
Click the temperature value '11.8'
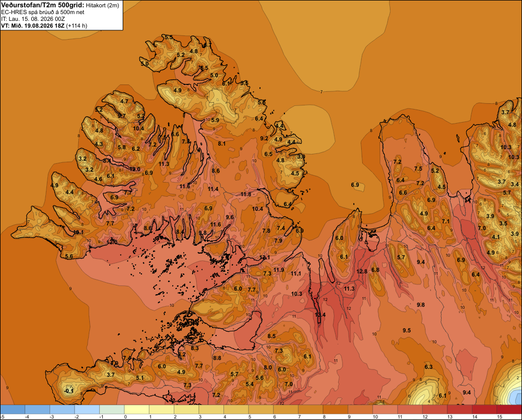246,194
